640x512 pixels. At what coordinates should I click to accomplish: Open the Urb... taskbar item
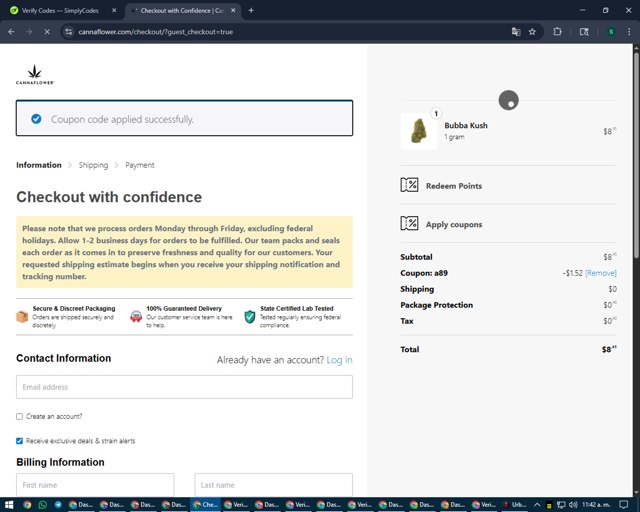513,505
